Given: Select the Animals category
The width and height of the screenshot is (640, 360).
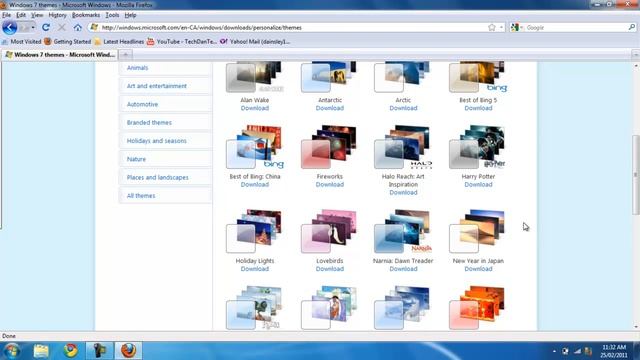Looking at the screenshot, I should pos(137,68).
